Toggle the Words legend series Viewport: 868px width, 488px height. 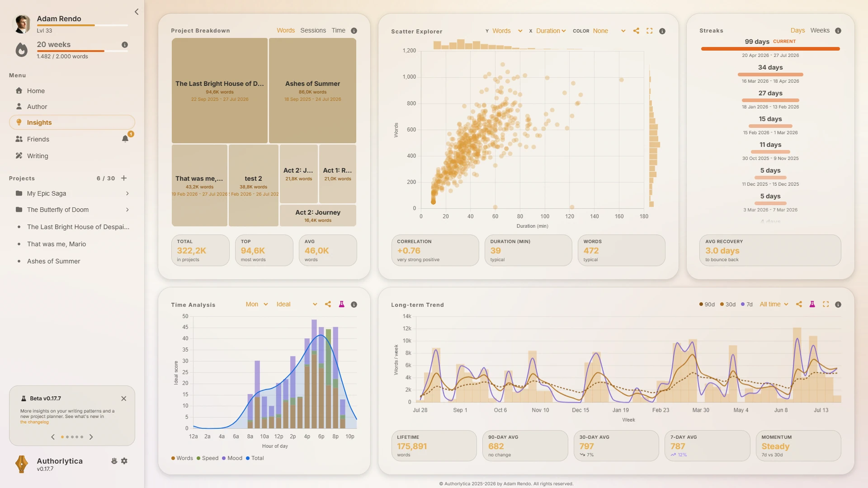pyautogui.click(x=182, y=458)
